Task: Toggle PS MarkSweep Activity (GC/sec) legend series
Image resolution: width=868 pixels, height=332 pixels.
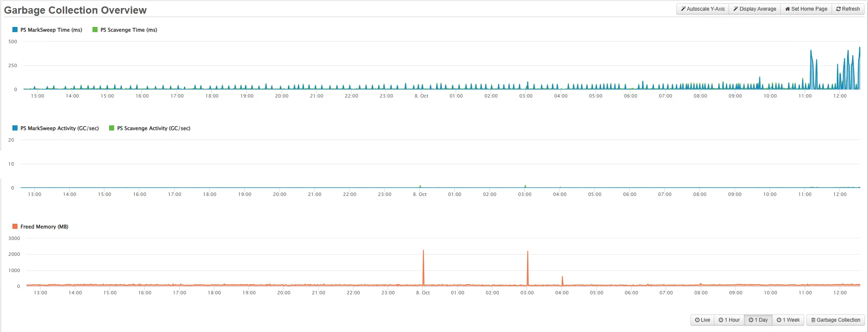Action: pos(56,128)
